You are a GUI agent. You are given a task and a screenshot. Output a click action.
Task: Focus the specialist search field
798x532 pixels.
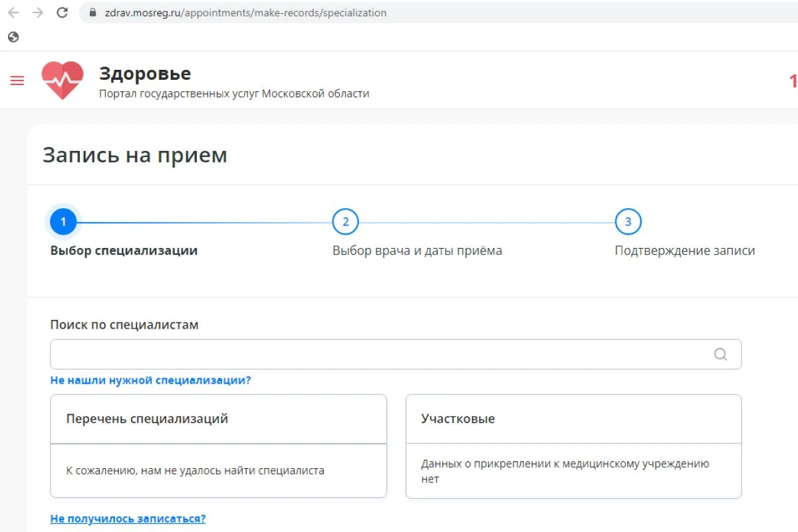tap(396, 354)
